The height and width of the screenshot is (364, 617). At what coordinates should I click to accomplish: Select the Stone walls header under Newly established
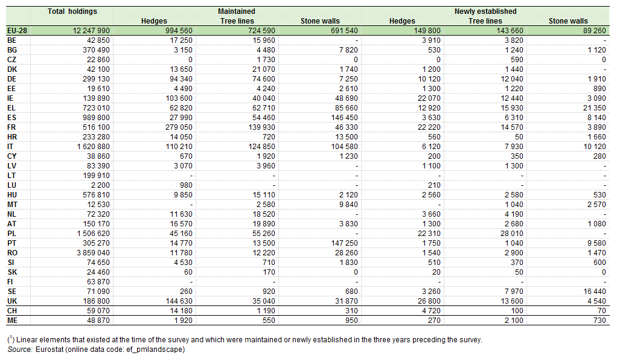point(568,21)
